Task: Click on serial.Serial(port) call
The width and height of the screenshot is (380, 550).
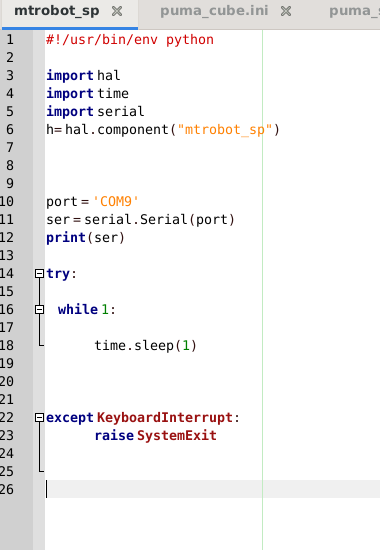Action: coord(159,220)
